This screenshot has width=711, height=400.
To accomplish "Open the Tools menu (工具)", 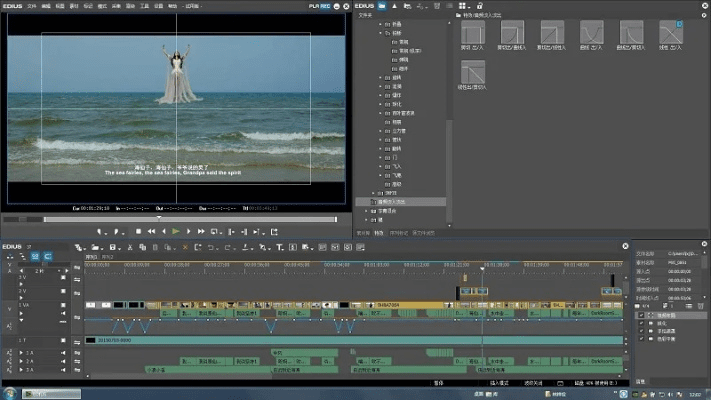I will click(146, 6).
